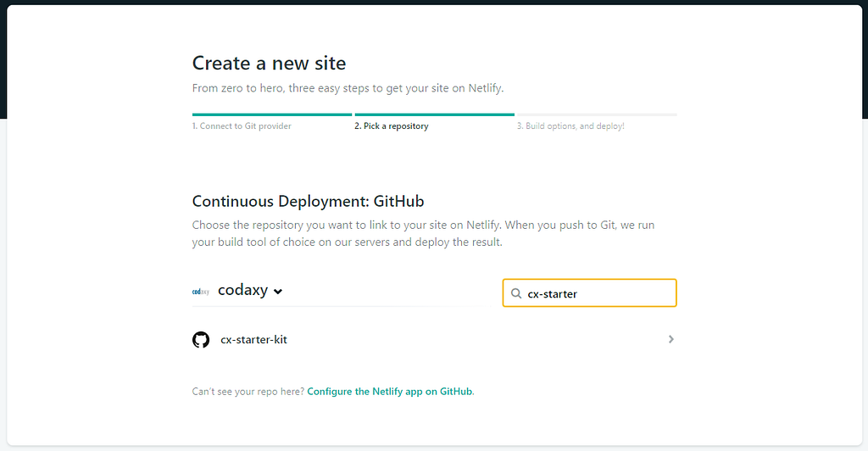This screenshot has width=868, height=451.
Task: Click the From zero to hero subtitle text
Action: pyautogui.click(x=348, y=88)
